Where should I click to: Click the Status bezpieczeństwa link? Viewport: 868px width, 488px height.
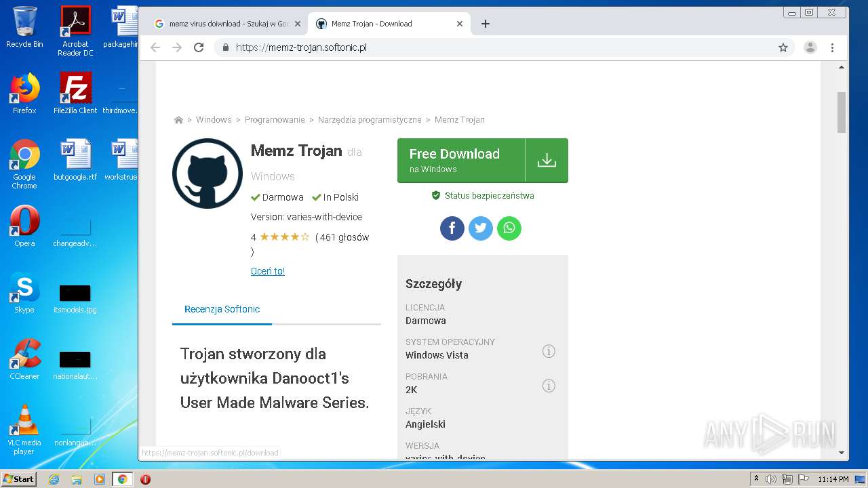(490, 195)
